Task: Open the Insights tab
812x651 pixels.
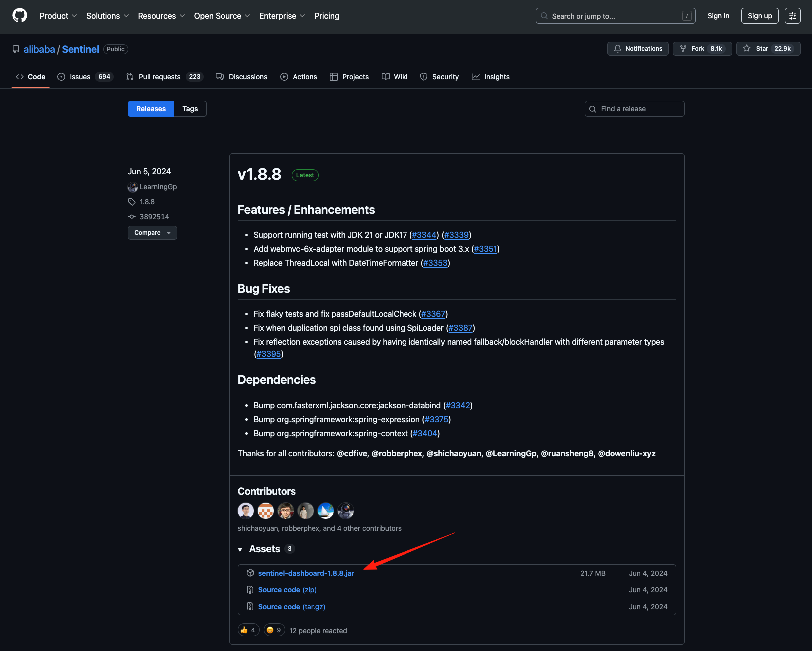Action: tap(491, 77)
